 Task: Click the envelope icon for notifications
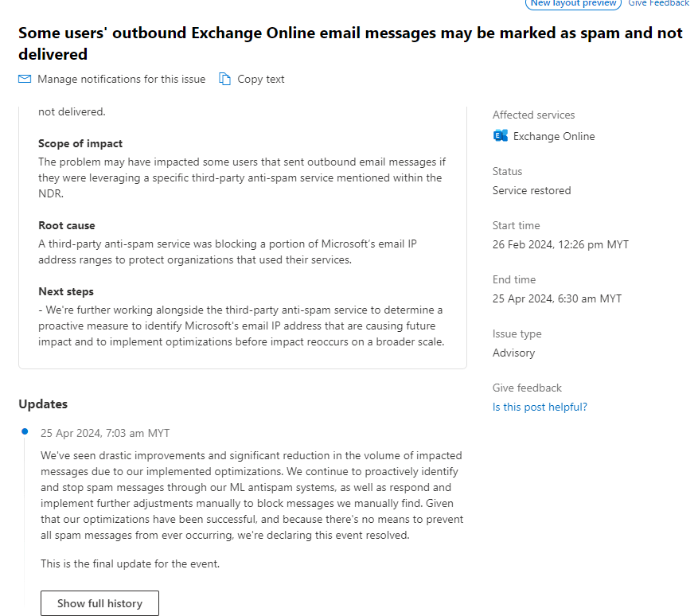[x=25, y=80]
